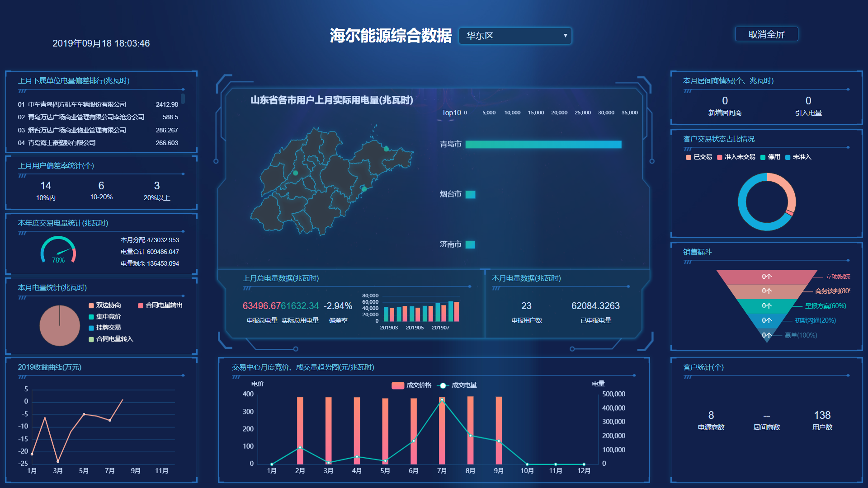Click the 2月 price bar in trend chart
This screenshot has width=868, height=488.
pos(300,431)
